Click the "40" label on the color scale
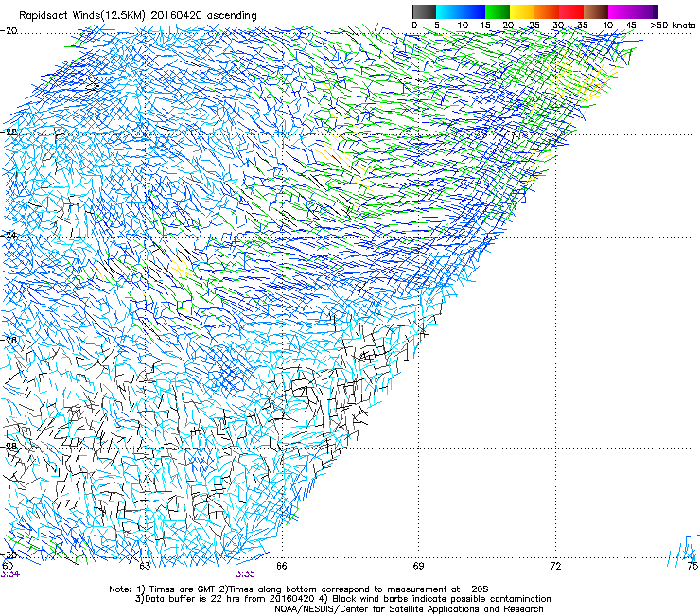 (607, 26)
